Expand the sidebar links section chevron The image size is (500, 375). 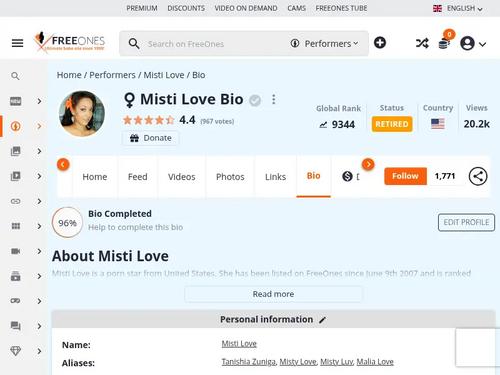click(x=39, y=201)
